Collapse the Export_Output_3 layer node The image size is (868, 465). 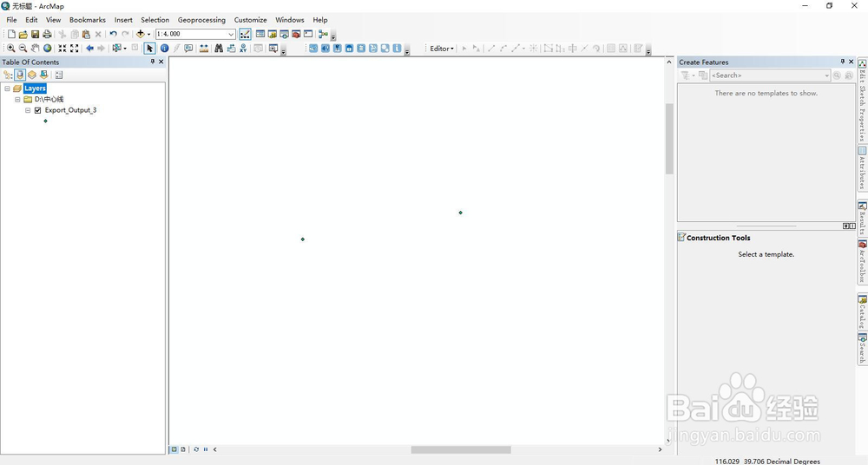point(28,110)
